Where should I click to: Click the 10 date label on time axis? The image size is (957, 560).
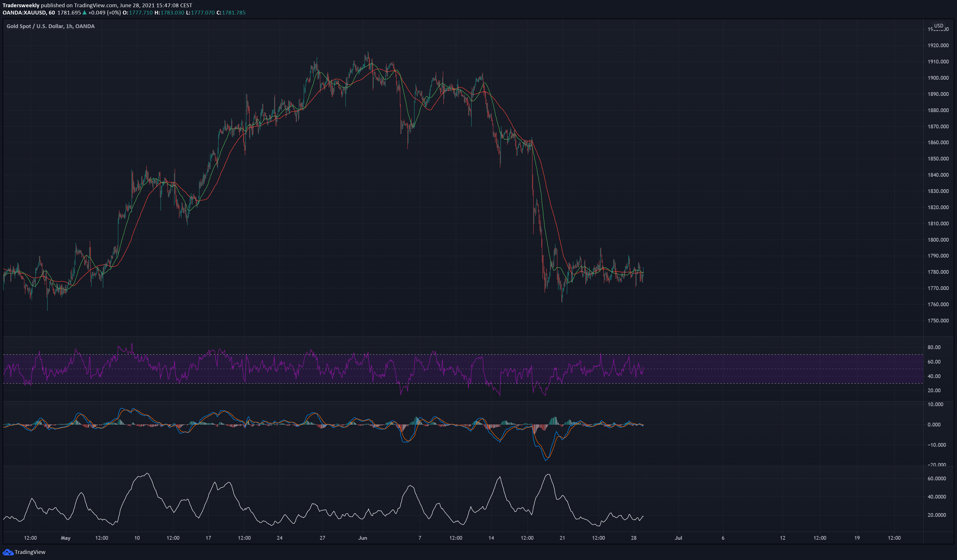[137, 538]
